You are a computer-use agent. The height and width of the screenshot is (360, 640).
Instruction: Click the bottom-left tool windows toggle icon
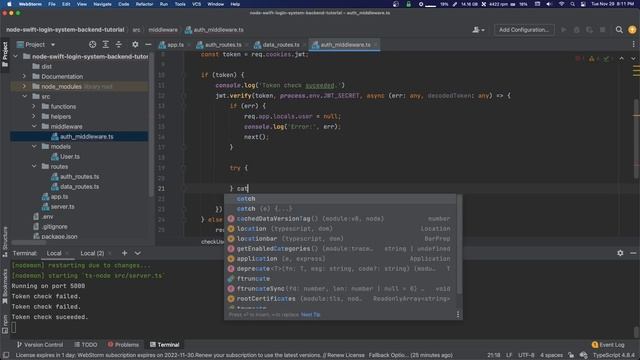coord(6,356)
